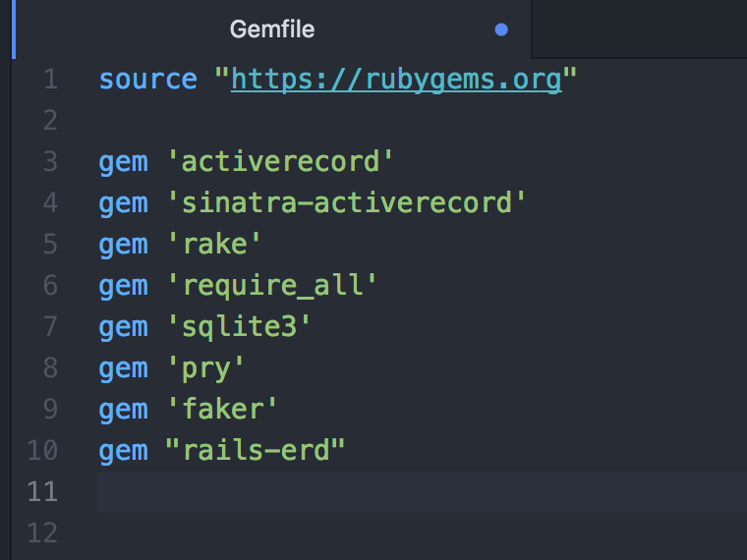Viewport: 747px width, 560px height.
Task: Click line number 6 in the gutter
Action: click(50, 286)
